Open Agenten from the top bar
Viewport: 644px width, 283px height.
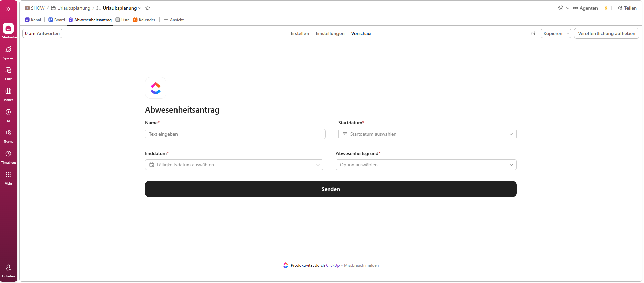(x=585, y=8)
